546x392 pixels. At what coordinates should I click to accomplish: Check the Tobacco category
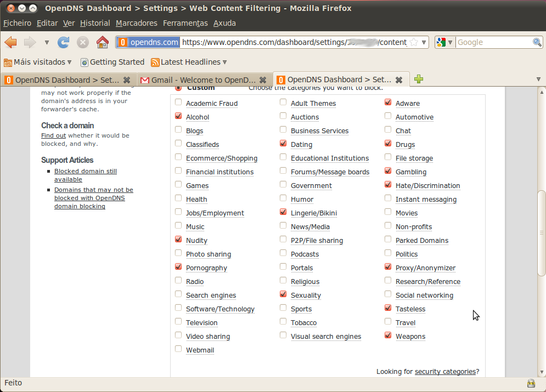click(283, 321)
